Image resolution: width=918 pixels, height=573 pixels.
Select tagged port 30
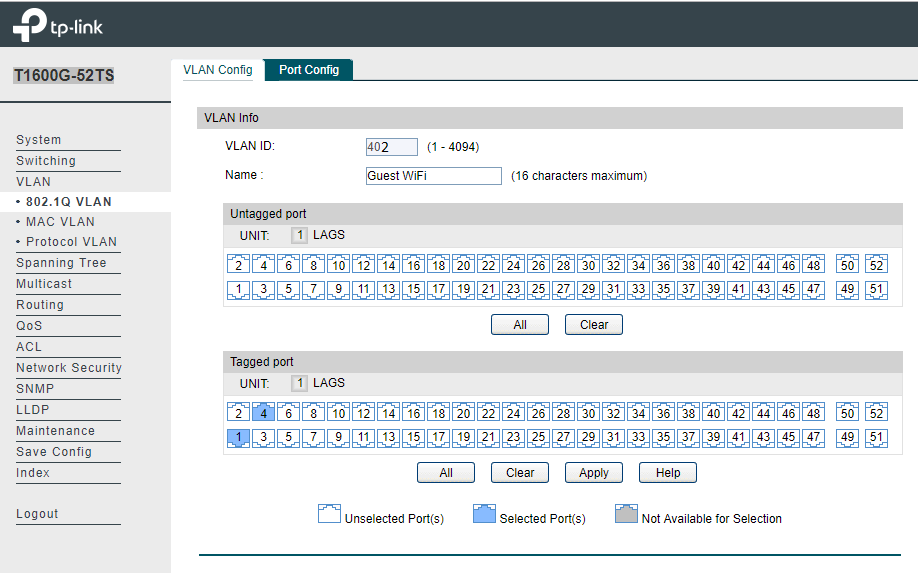click(588, 413)
